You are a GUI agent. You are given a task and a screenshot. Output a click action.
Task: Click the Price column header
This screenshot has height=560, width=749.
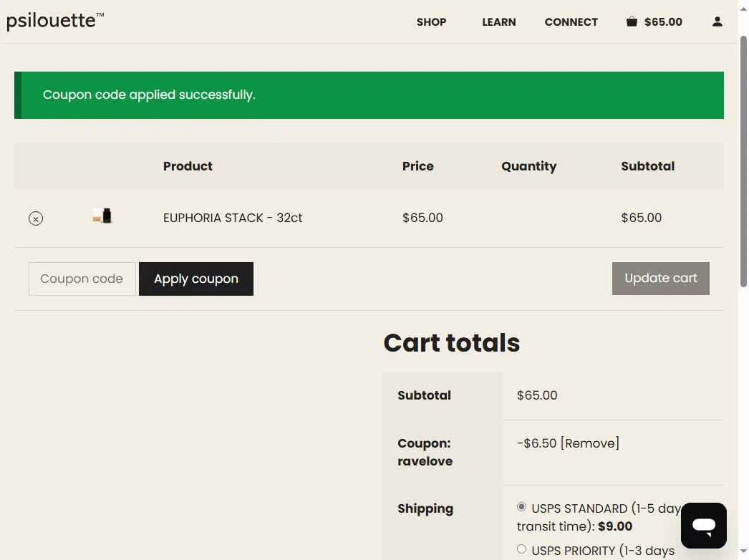point(418,166)
